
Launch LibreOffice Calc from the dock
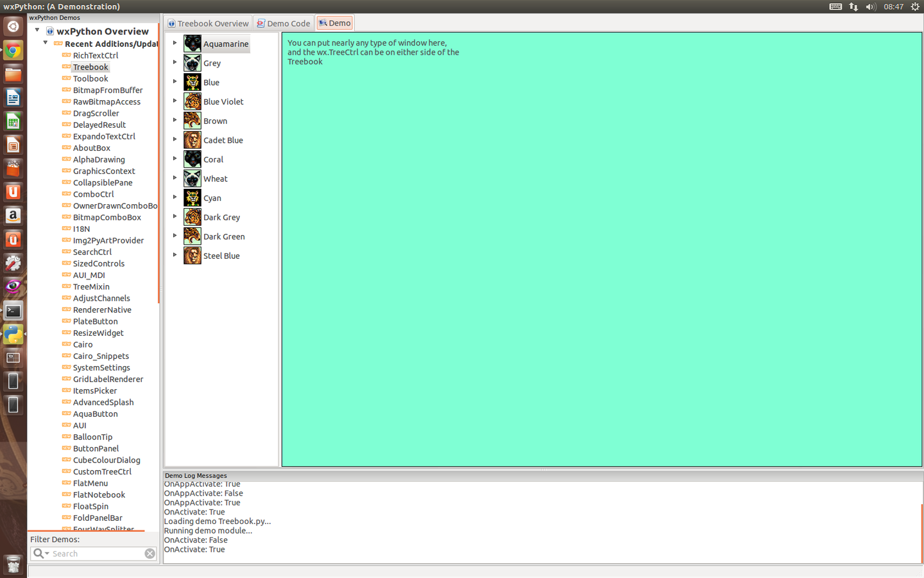(x=13, y=121)
